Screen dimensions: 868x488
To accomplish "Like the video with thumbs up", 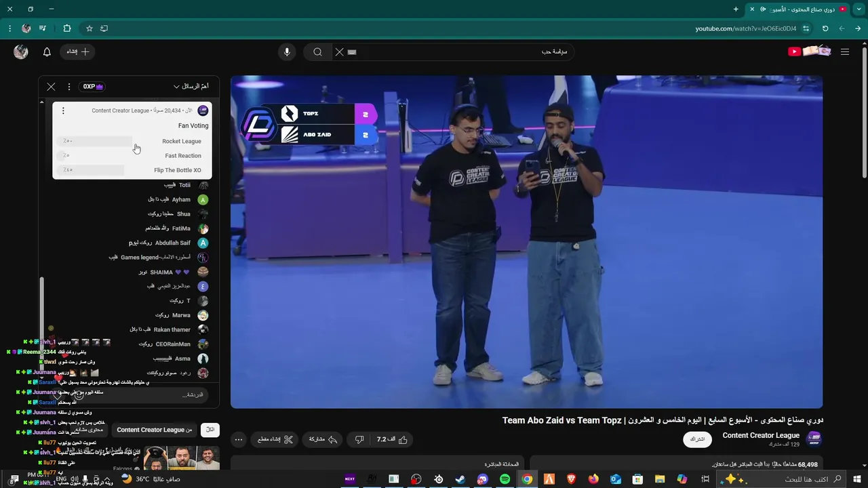I will point(393,439).
